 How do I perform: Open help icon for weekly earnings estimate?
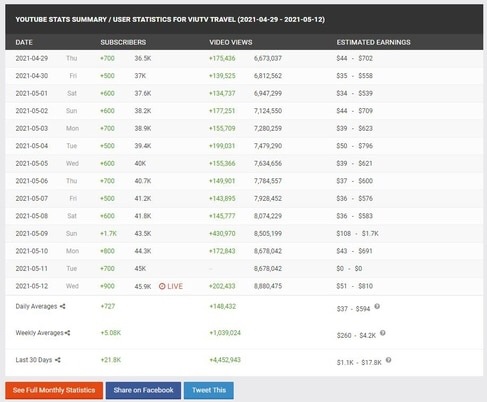tap(383, 333)
